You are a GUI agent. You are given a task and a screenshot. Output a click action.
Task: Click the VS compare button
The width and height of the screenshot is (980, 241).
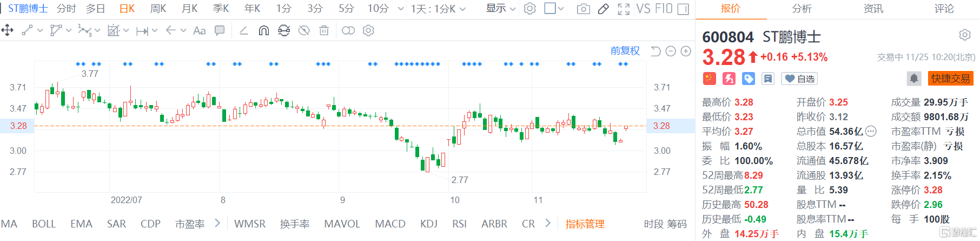click(x=644, y=9)
